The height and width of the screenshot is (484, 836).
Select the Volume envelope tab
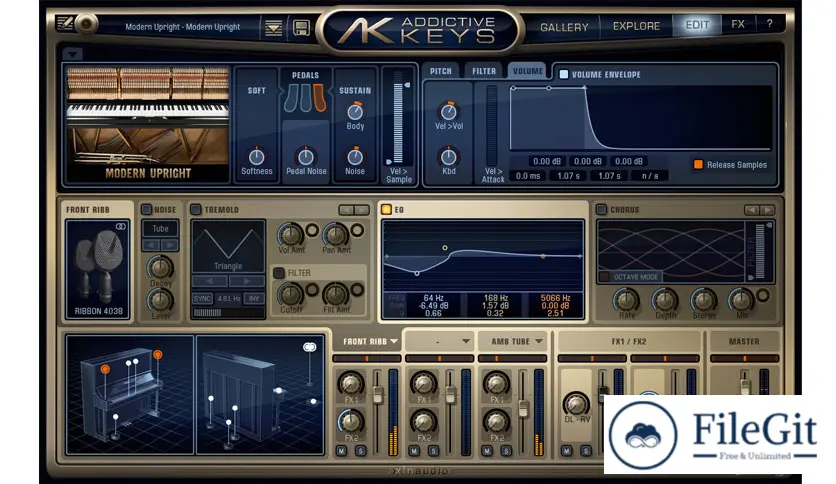[x=527, y=70]
